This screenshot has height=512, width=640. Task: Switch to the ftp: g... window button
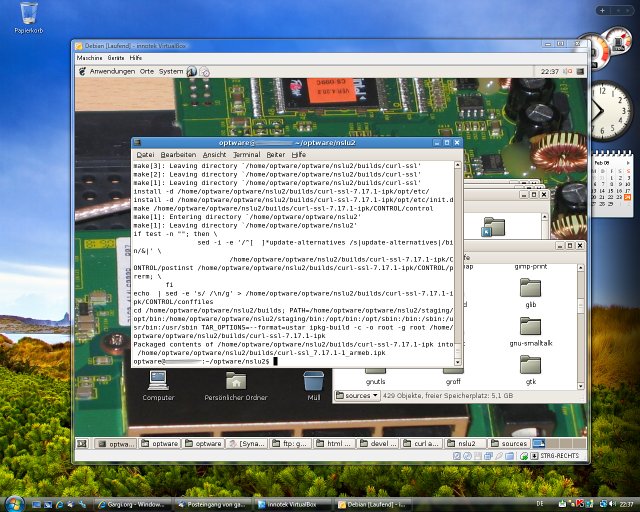click(291, 443)
